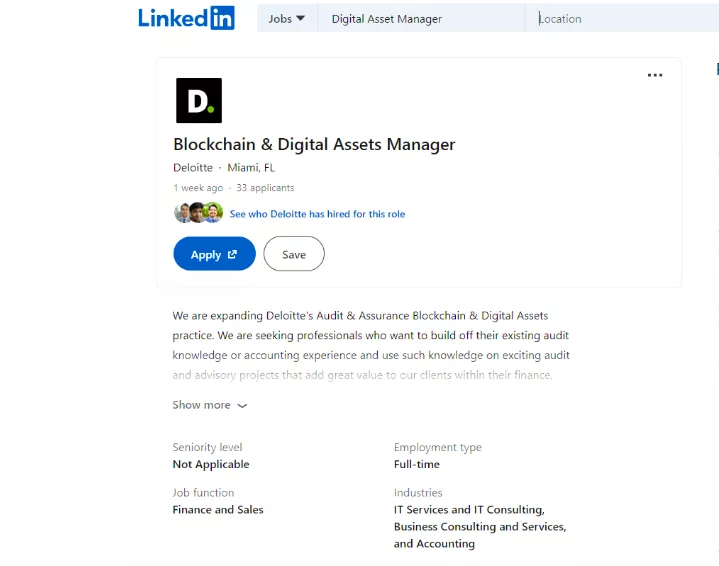Screen dimensions: 719x566
Task: Click the Miami, FL location text
Action: tap(251, 168)
